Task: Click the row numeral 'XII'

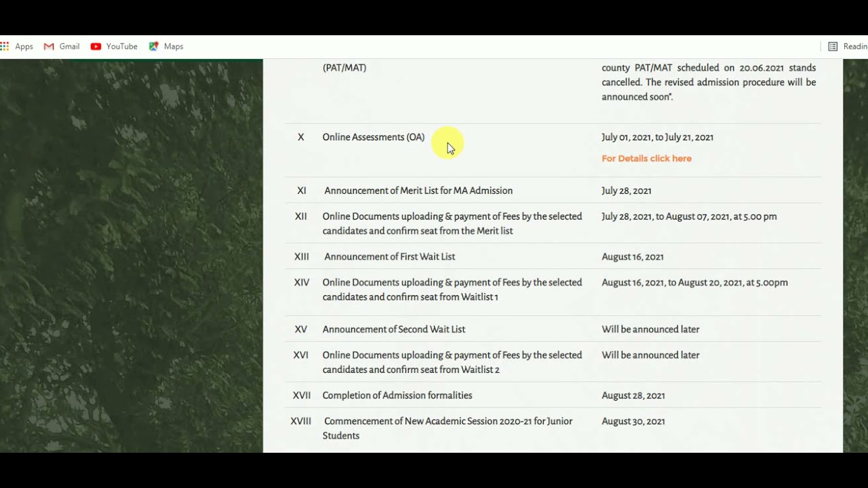Action: click(301, 216)
